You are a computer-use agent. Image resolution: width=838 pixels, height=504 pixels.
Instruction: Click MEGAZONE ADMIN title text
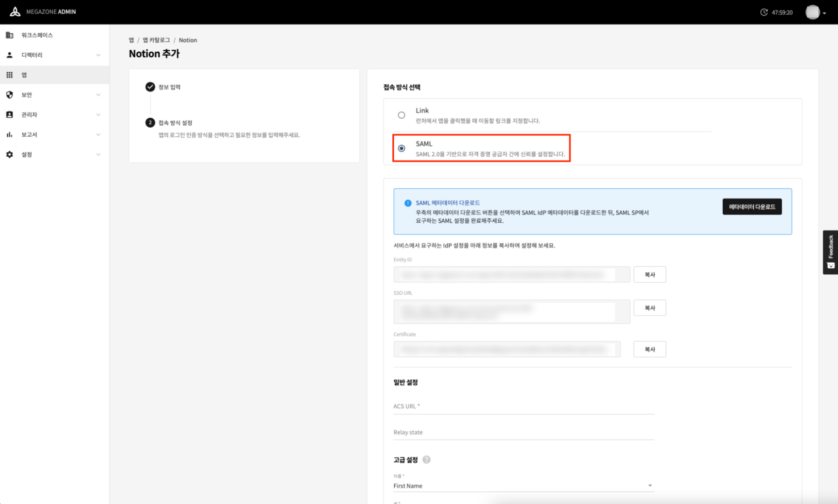(x=51, y=12)
